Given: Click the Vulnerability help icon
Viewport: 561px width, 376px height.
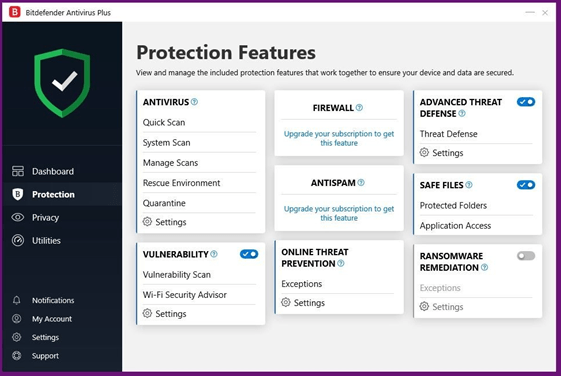Looking at the screenshot, I should [x=214, y=254].
